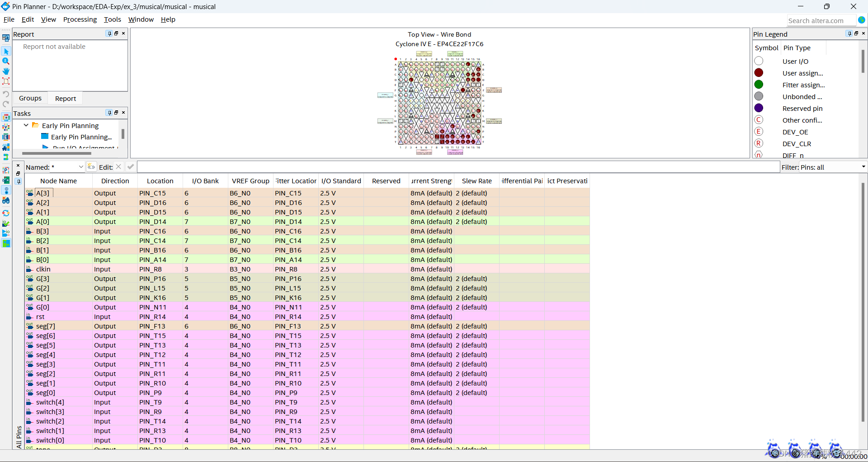
Task: Close the Pin Legend panel
Action: point(863,33)
